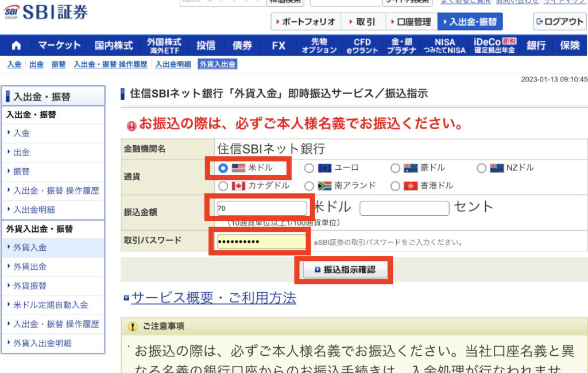
Task: Click the arrow icon beside サービス概要・ご利用方法
Action: 126,298
